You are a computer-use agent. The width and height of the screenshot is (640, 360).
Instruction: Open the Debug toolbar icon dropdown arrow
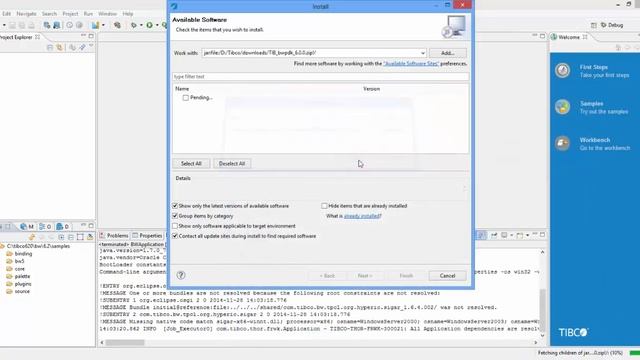pyautogui.click(x=141, y=25)
